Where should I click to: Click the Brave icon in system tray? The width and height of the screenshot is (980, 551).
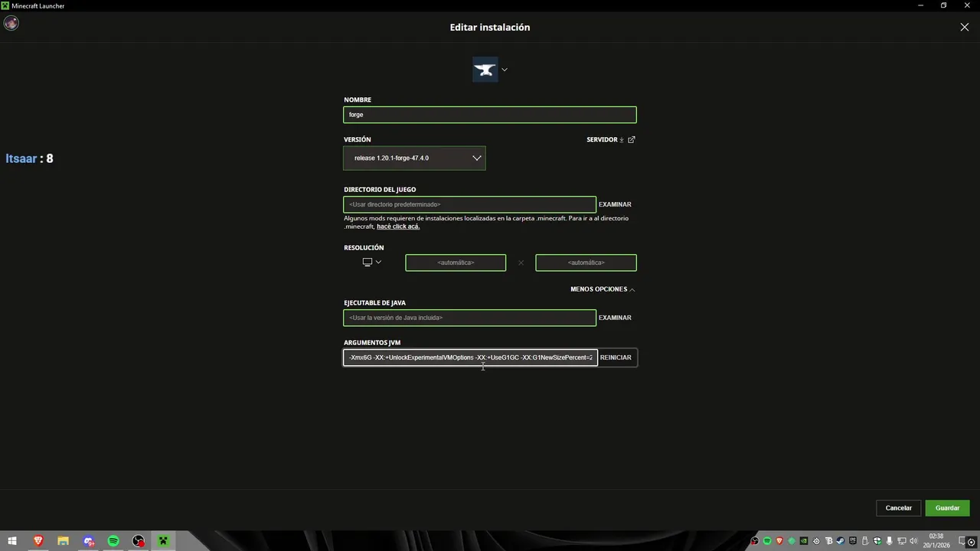[779, 541]
